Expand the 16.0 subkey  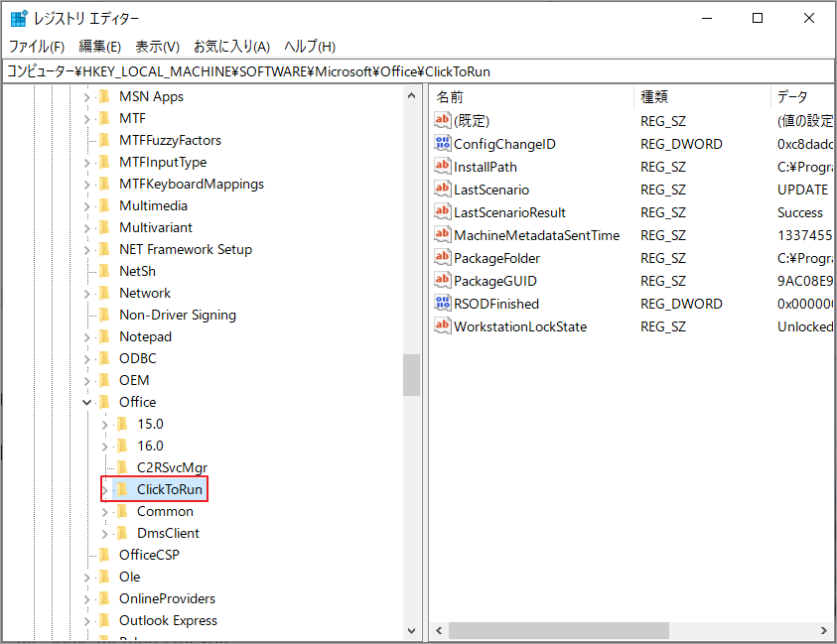coord(104,447)
